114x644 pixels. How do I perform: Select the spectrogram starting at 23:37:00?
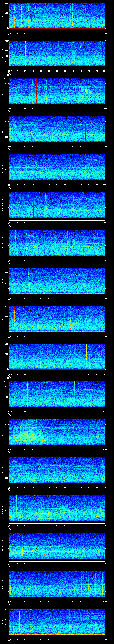(x=57, y=243)
